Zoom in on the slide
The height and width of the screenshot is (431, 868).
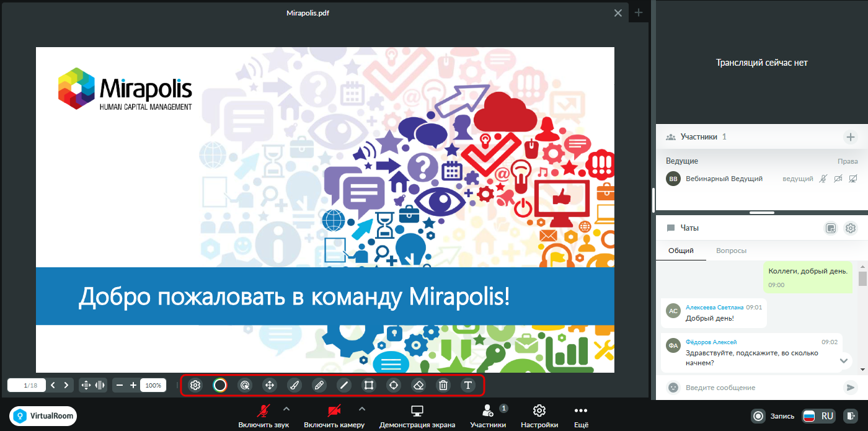coord(133,385)
